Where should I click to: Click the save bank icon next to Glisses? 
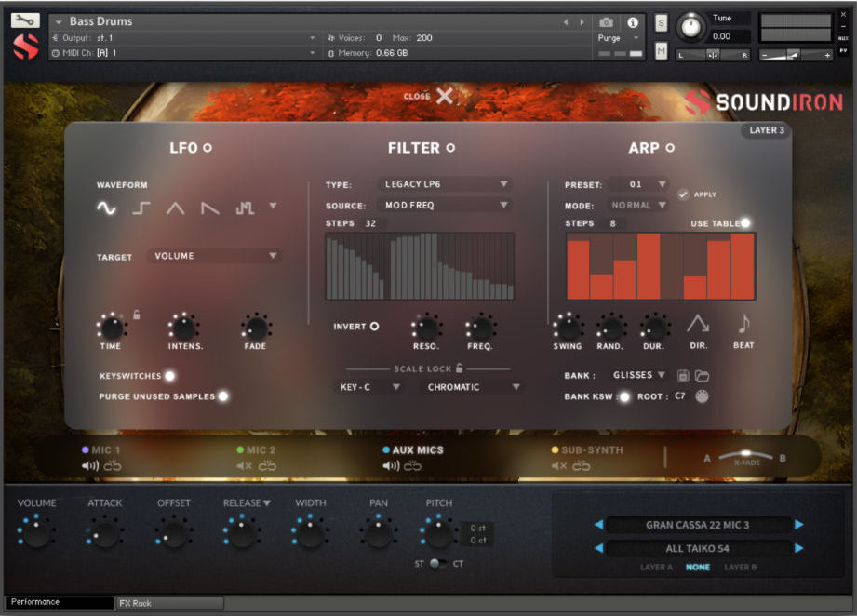pyautogui.click(x=685, y=374)
